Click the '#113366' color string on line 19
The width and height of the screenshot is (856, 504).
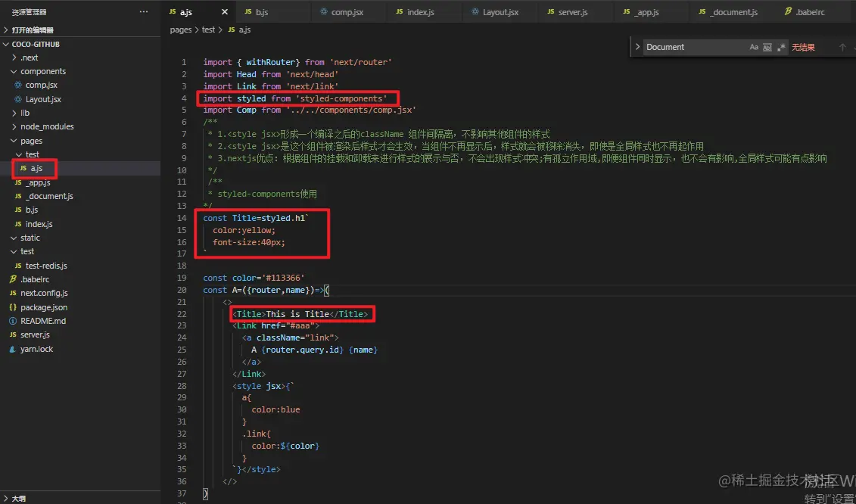283,278
